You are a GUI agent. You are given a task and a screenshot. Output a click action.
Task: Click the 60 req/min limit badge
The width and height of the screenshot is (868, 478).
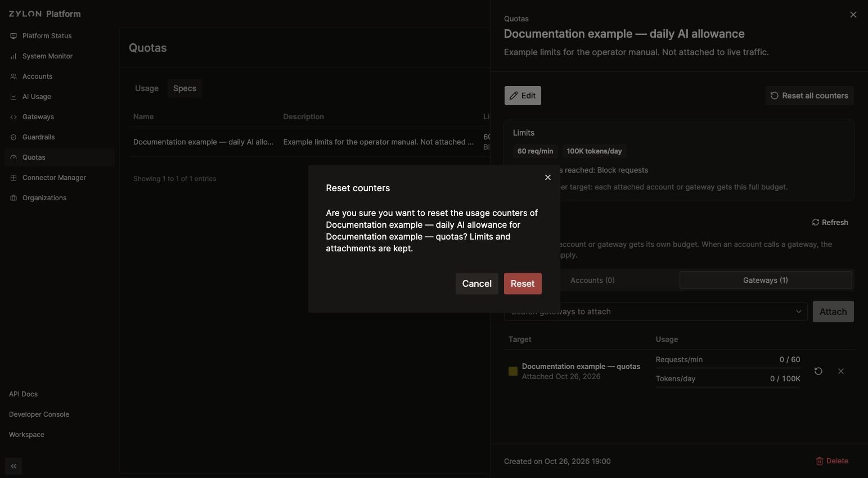click(x=535, y=151)
